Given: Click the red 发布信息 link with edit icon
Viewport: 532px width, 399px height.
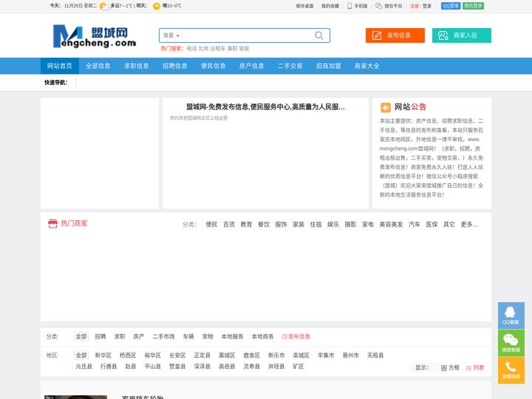Looking at the screenshot, I should point(296,337).
